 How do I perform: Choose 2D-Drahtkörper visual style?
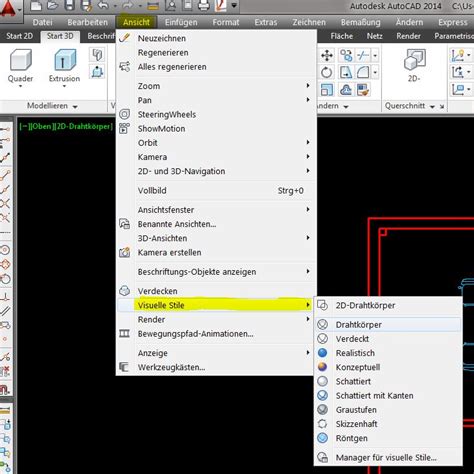[388, 305]
